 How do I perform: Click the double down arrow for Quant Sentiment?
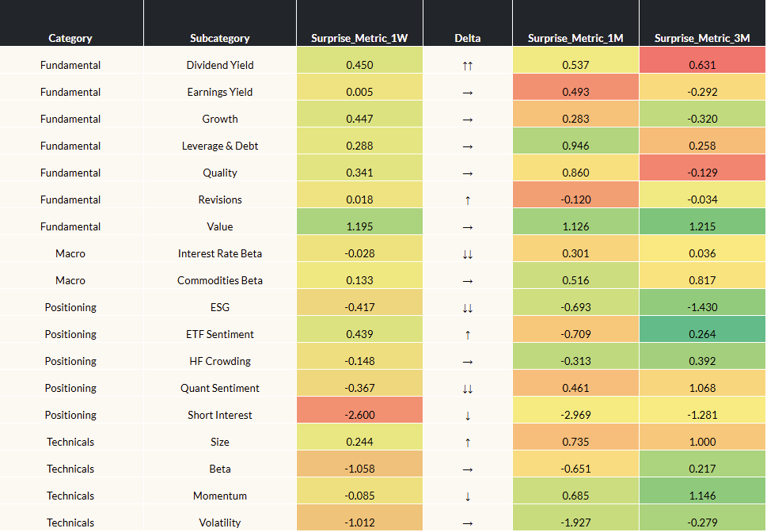tap(468, 389)
